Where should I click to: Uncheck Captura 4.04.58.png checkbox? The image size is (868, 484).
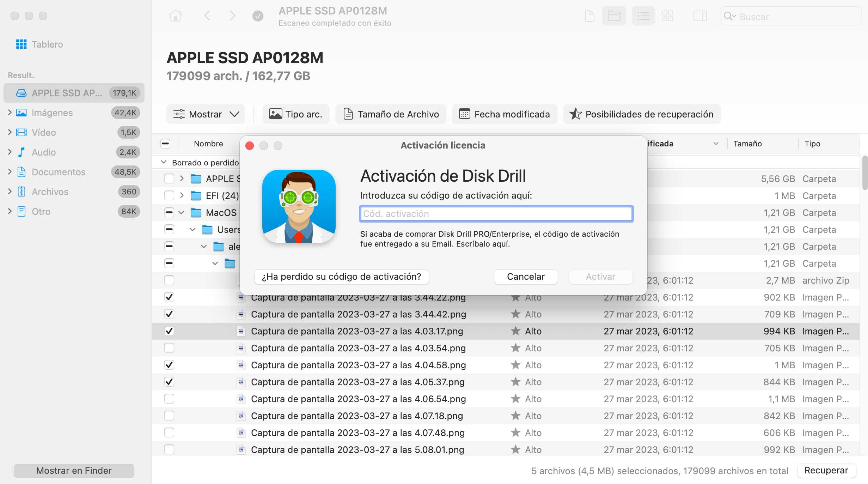click(169, 365)
